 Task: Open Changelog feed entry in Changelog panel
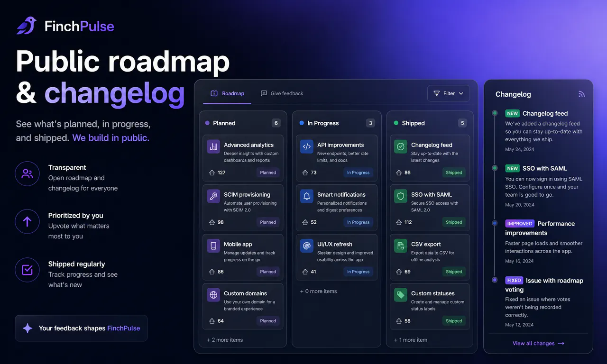[x=545, y=113]
